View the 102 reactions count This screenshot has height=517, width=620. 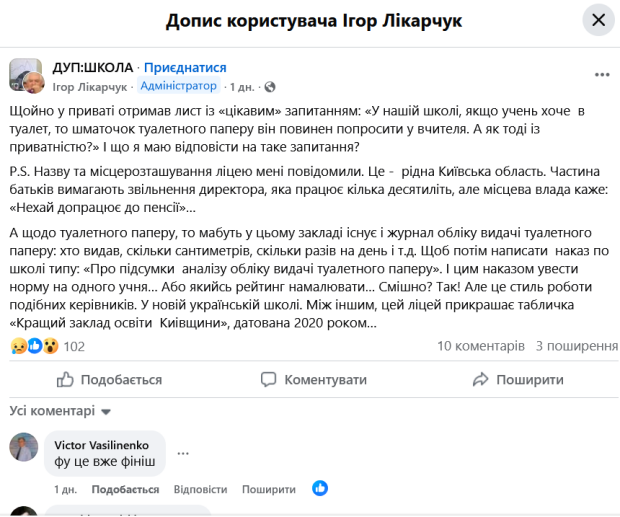pyautogui.click(x=74, y=347)
